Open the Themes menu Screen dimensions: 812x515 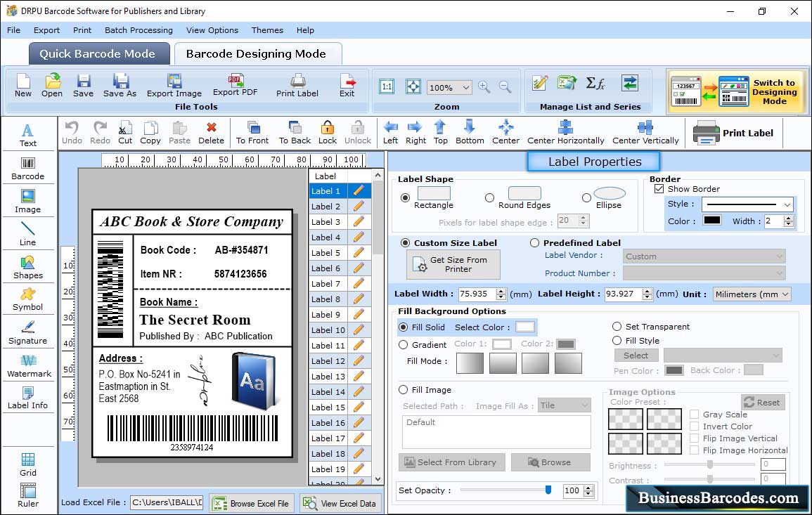click(x=267, y=30)
